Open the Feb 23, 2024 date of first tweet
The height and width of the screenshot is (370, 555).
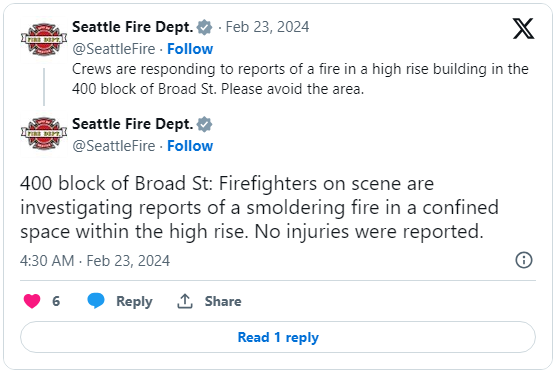click(267, 27)
